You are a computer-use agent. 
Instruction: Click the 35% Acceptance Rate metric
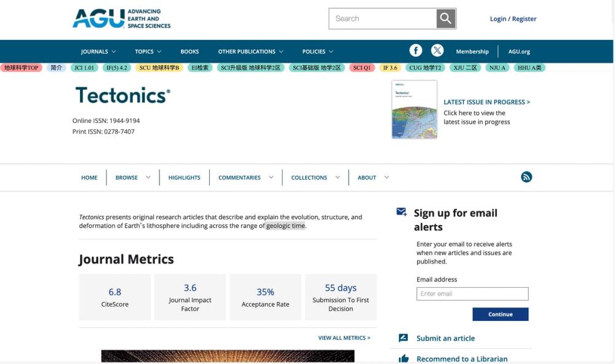click(266, 298)
